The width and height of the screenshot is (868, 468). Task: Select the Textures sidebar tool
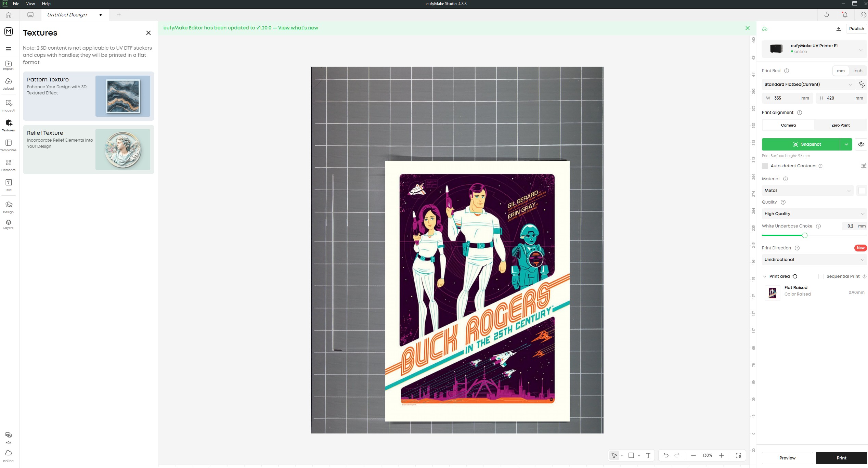point(9,126)
